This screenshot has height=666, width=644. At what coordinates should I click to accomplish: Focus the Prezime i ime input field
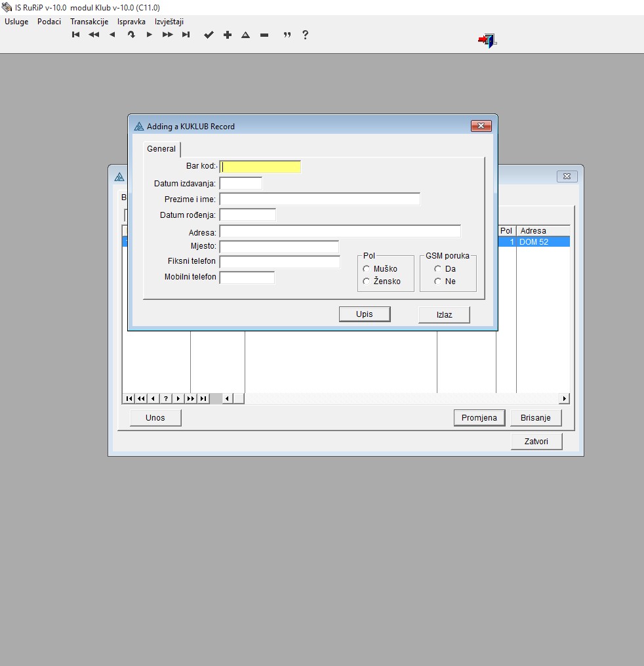tap(319, 199)
